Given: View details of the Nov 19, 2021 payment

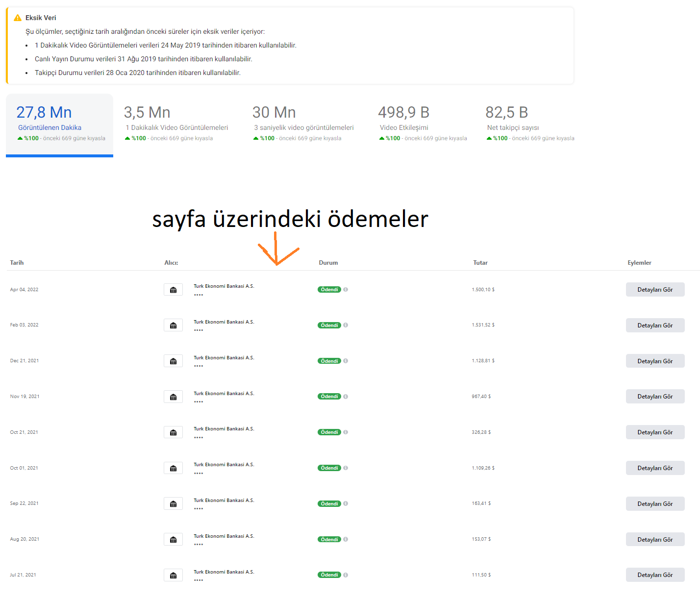Looking at the screenshot, I should tap(655, 397).
